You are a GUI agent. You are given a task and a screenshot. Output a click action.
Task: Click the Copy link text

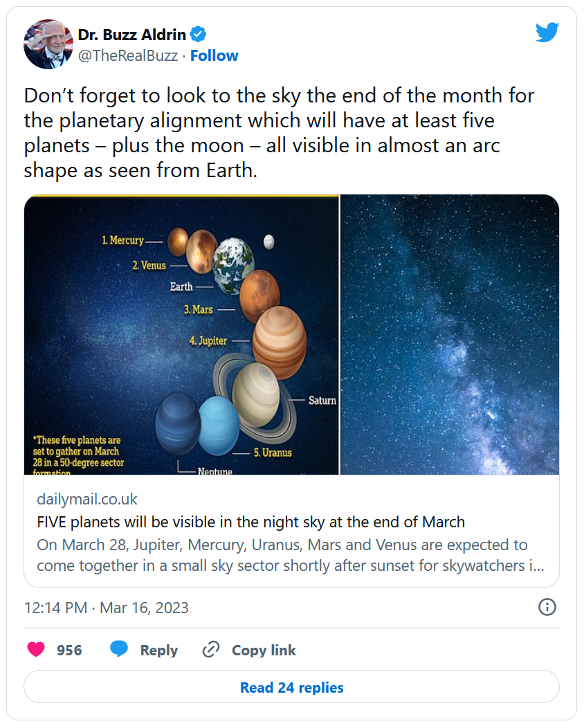pyautogui.click(x=264, y=650)
